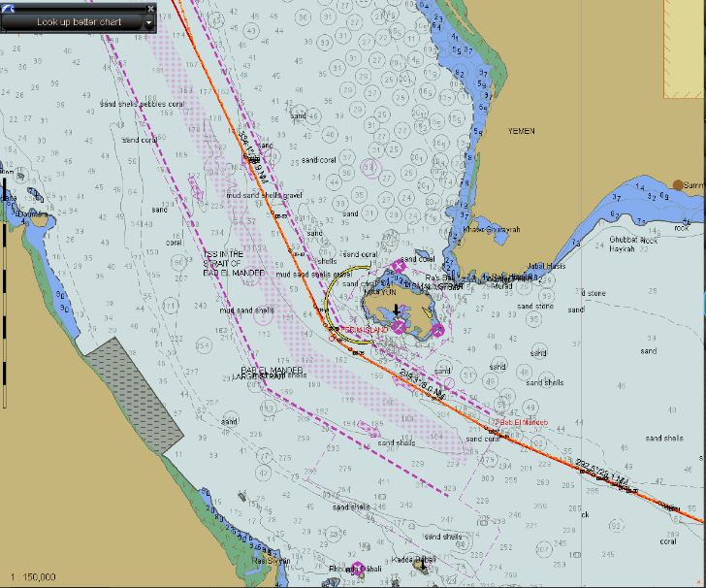Select the magenta mark north of Mayyun island
This screenshot has width=706, height=588.
pos(399,266)
